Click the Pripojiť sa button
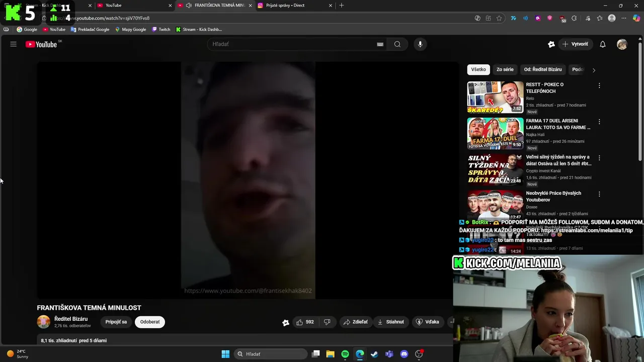Image resolution: width=644 pixels, height=362 pixels. (116, 322)
